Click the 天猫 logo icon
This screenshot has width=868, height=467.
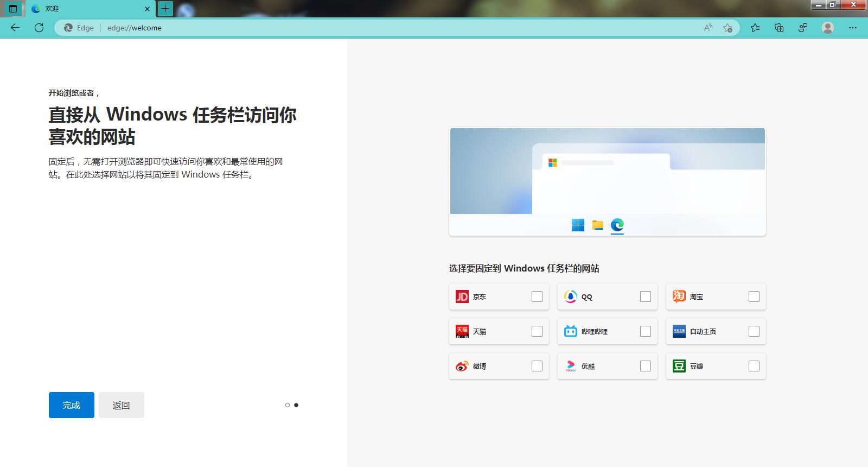tap(462, 331)
